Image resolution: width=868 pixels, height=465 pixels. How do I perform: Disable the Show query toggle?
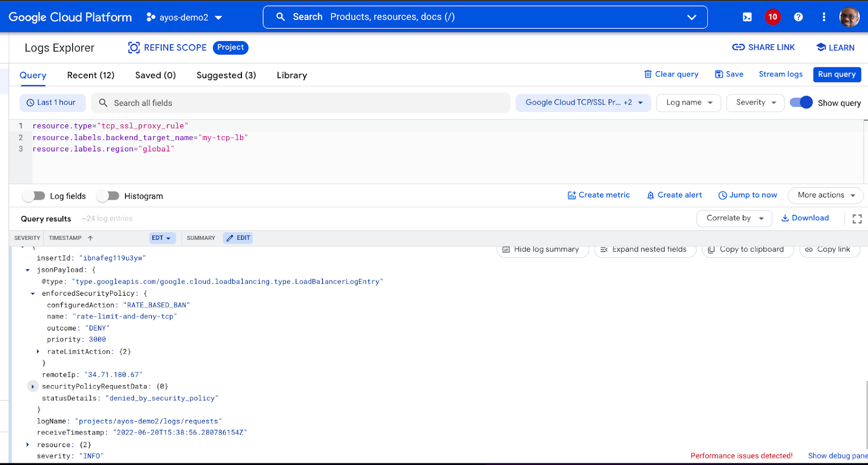pos(801,103)
